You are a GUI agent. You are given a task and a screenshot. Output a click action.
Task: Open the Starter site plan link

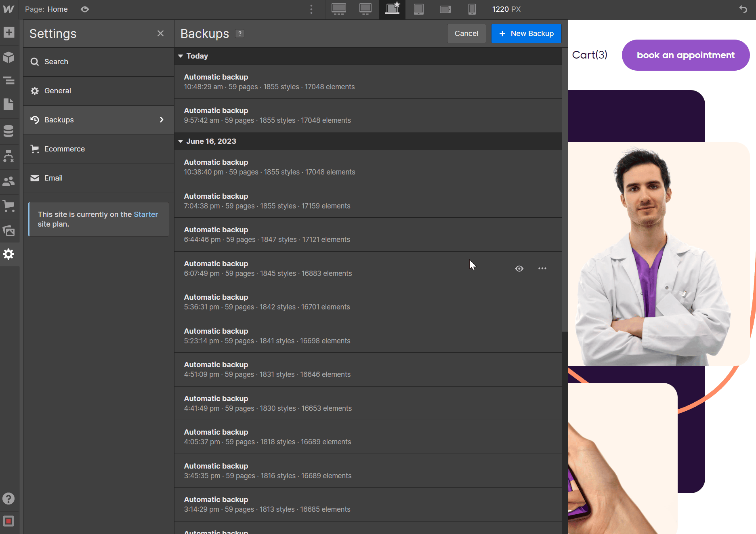146,214
